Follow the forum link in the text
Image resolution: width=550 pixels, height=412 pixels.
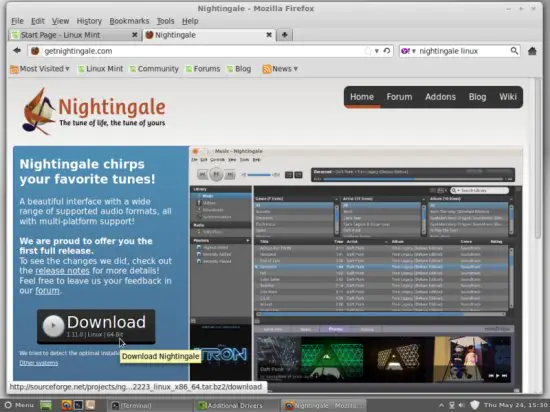click(47, 291)
